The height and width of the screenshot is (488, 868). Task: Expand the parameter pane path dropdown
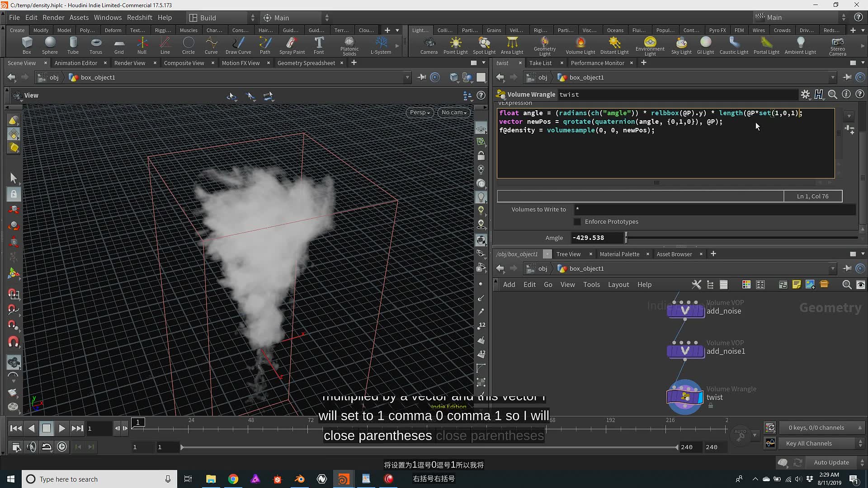pos(832,77)
